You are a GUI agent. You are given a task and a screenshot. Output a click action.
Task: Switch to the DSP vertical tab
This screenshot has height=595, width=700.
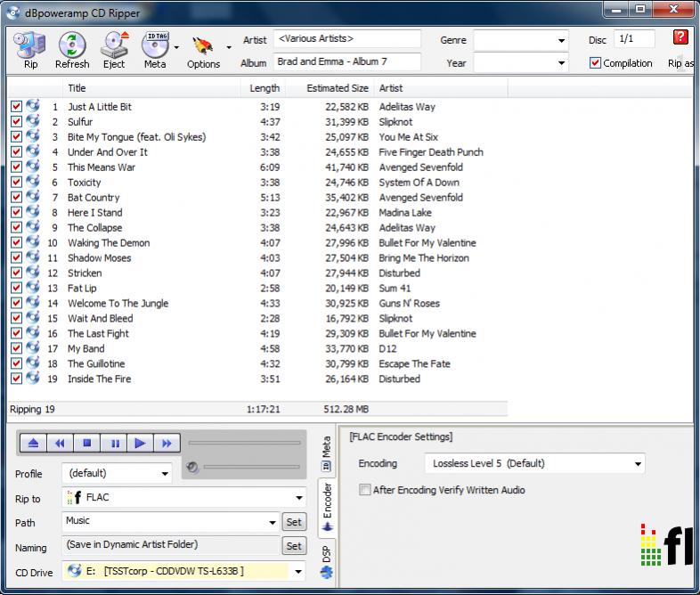click(x=326, y=556)
